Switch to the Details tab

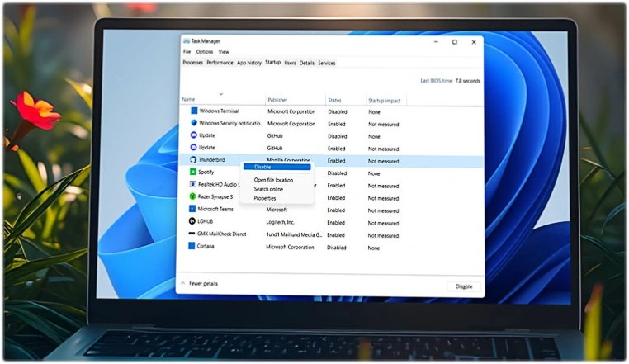[x=307, y=63]
